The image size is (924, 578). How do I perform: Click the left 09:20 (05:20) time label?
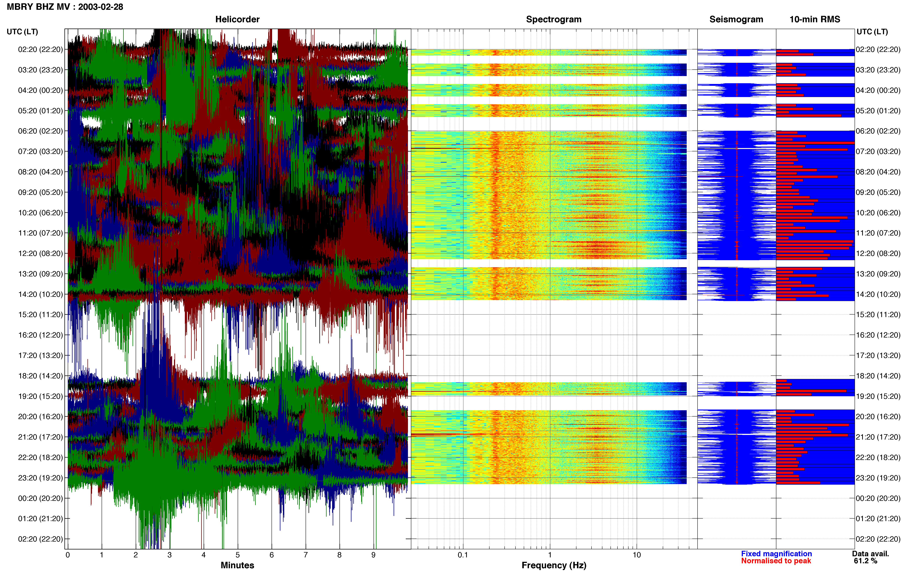41,192
